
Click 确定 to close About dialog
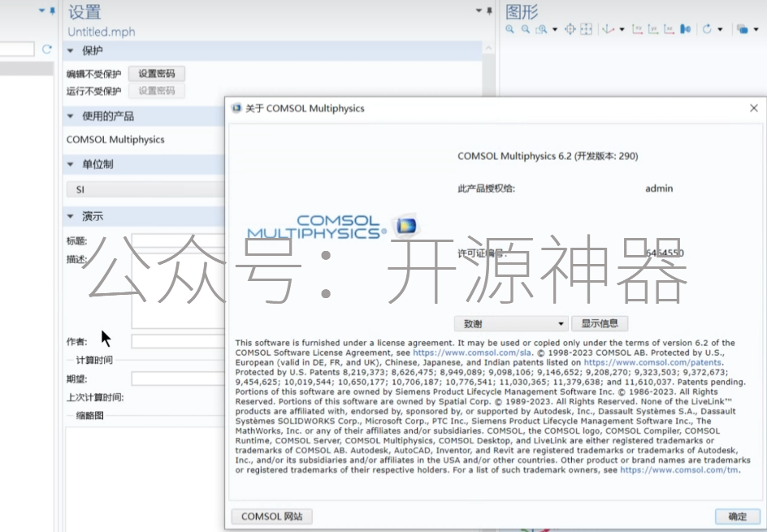pos(737,517)
